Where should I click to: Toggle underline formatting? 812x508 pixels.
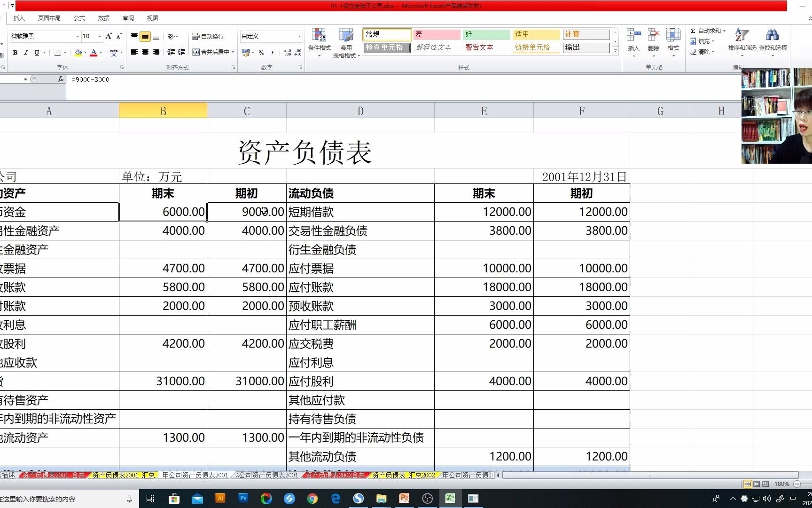(x=37, y=53)
